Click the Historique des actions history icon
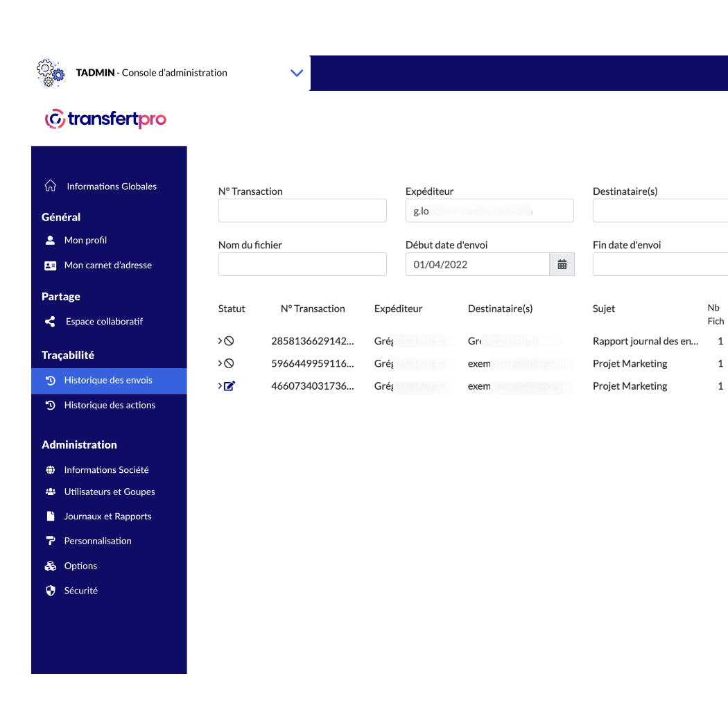The height and width of the screenshot is (728, 728). click(51, 405)
